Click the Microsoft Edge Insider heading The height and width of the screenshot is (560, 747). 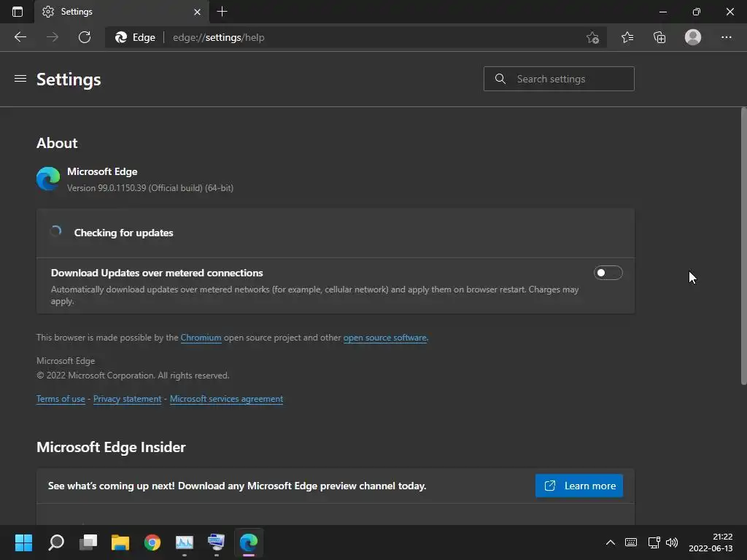click(x=111, y=447)
